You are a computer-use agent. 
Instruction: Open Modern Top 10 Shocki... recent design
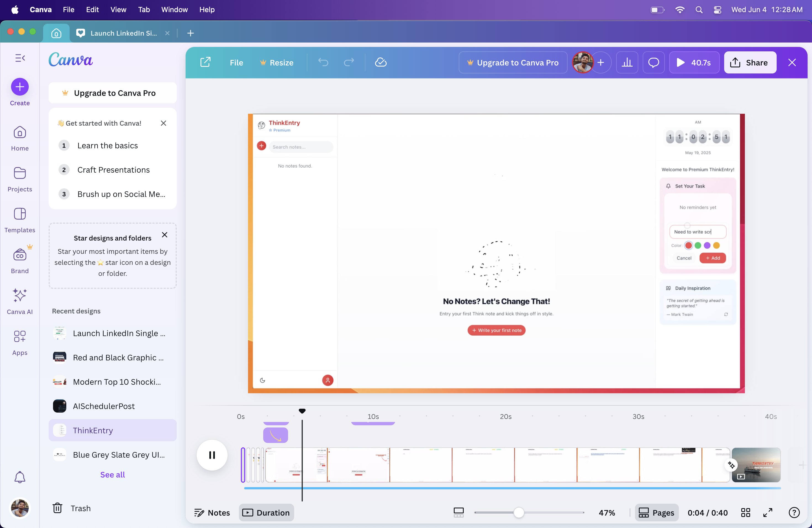(x=113, y=382)
